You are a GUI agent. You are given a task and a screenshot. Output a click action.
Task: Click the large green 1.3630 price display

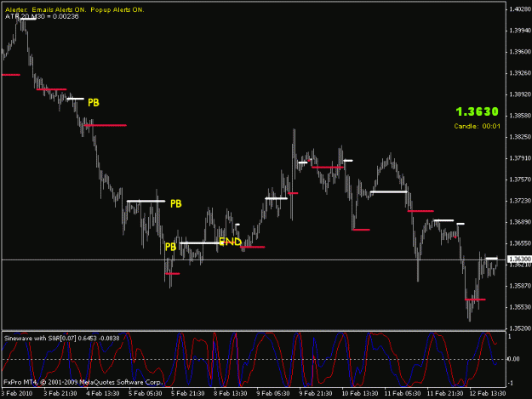pos(477,111)
